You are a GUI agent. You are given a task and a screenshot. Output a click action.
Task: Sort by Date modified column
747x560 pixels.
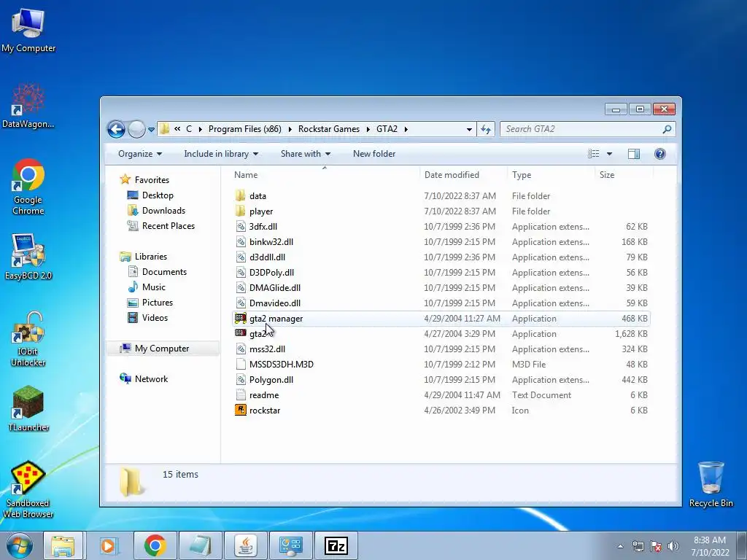point(452,175)
